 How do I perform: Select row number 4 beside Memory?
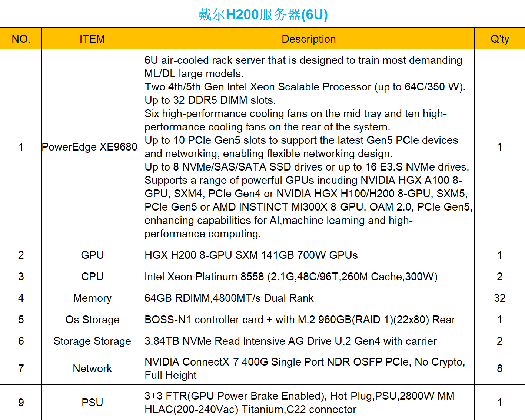21,298
